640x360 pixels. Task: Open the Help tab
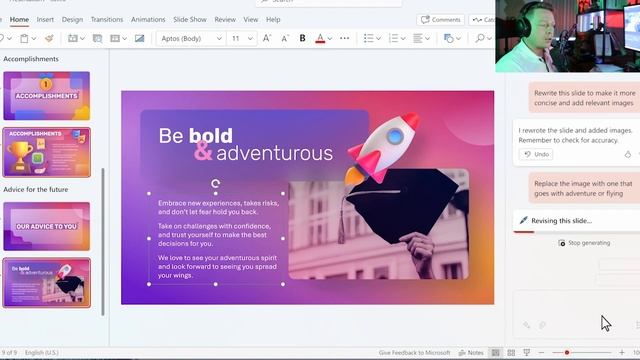273,20
